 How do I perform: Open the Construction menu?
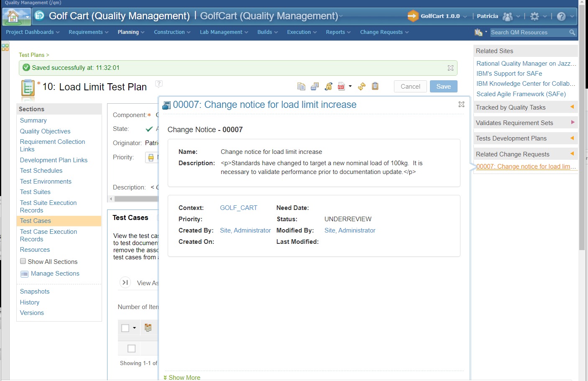point(172,32)
